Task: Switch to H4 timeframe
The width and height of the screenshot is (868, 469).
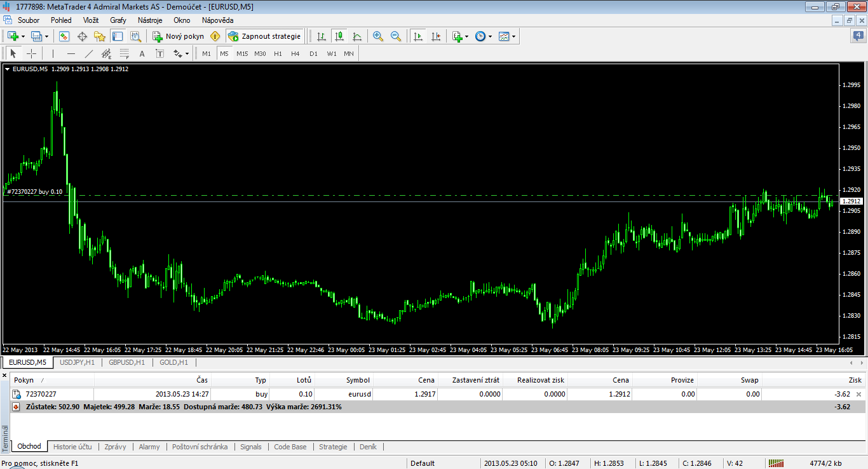Action: pos(295,53)
